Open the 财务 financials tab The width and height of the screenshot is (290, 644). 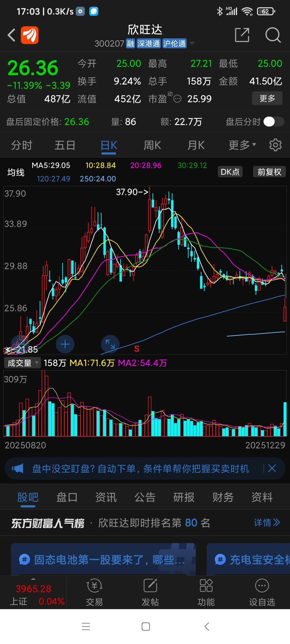223,497
